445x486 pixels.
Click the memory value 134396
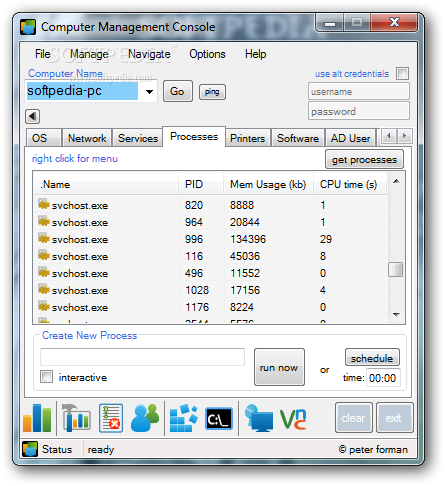click(x=248, y=239)
